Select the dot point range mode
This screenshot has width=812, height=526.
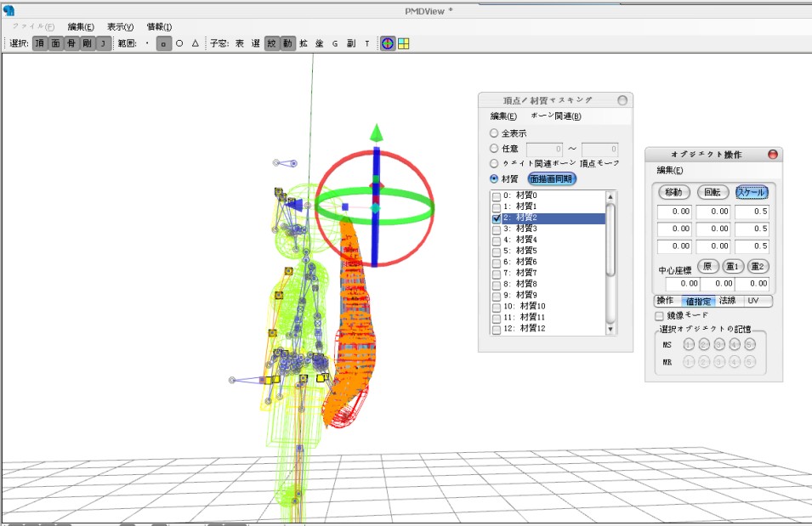tap(148, 43)
